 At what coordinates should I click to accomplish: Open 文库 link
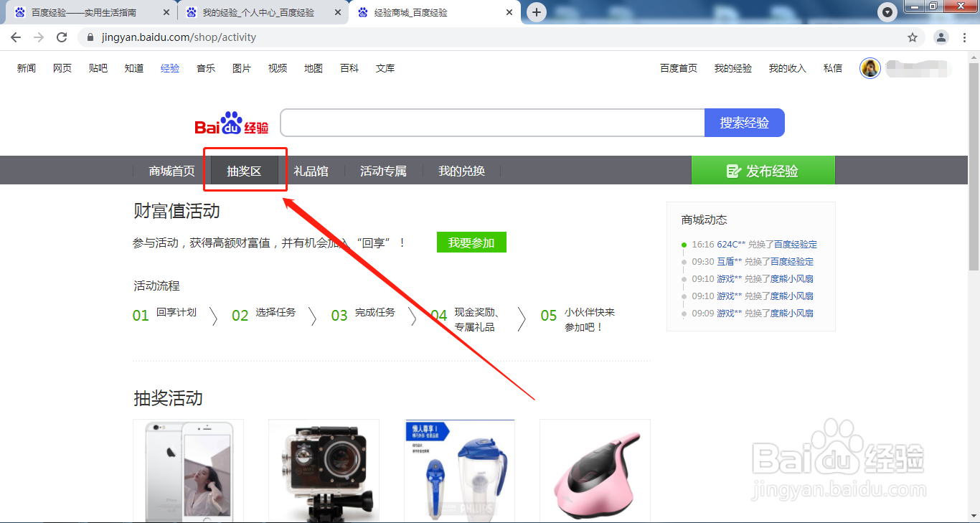pyautogui.click(x=385, y=68)
